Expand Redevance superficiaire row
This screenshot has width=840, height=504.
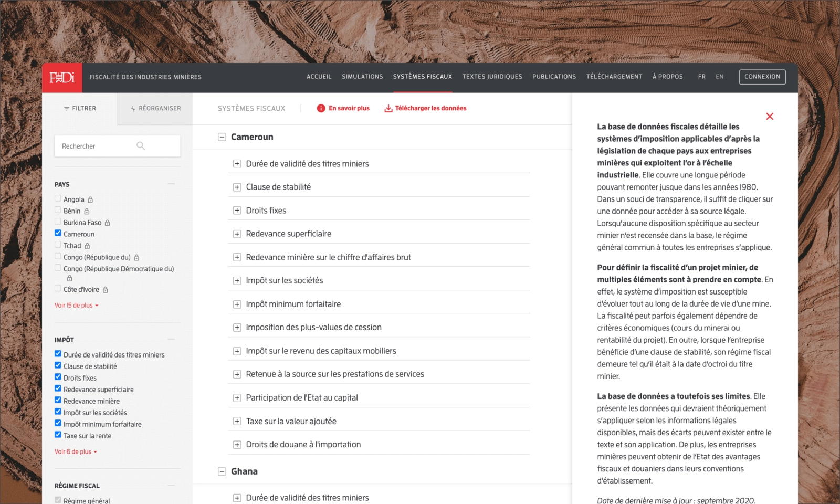(237, 234)
